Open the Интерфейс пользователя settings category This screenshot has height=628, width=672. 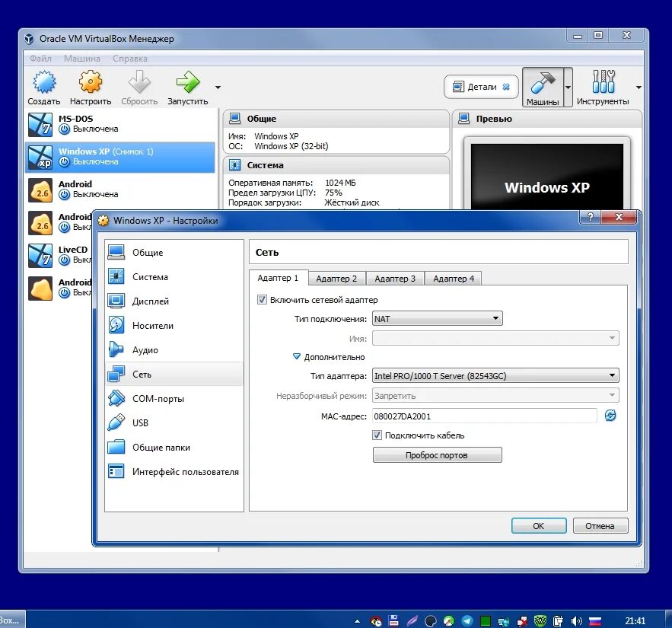tap(174, 471)
